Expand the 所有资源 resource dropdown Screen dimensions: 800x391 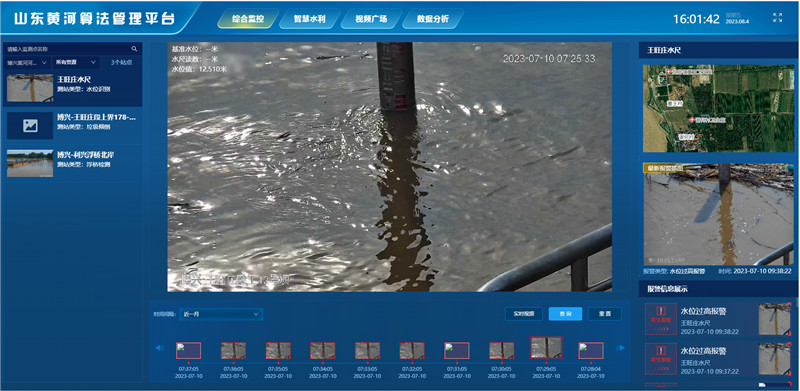pos(76,62)
